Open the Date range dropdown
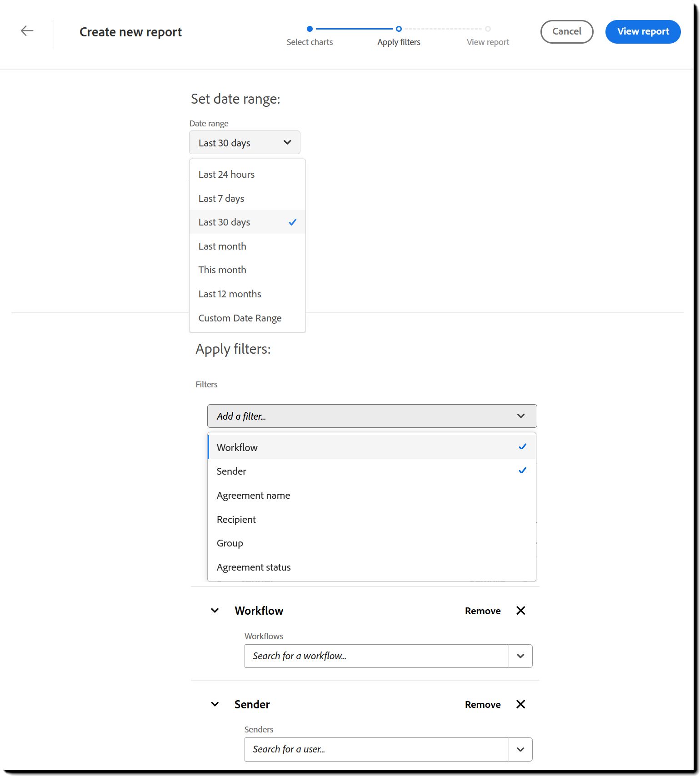 [245, 143]
